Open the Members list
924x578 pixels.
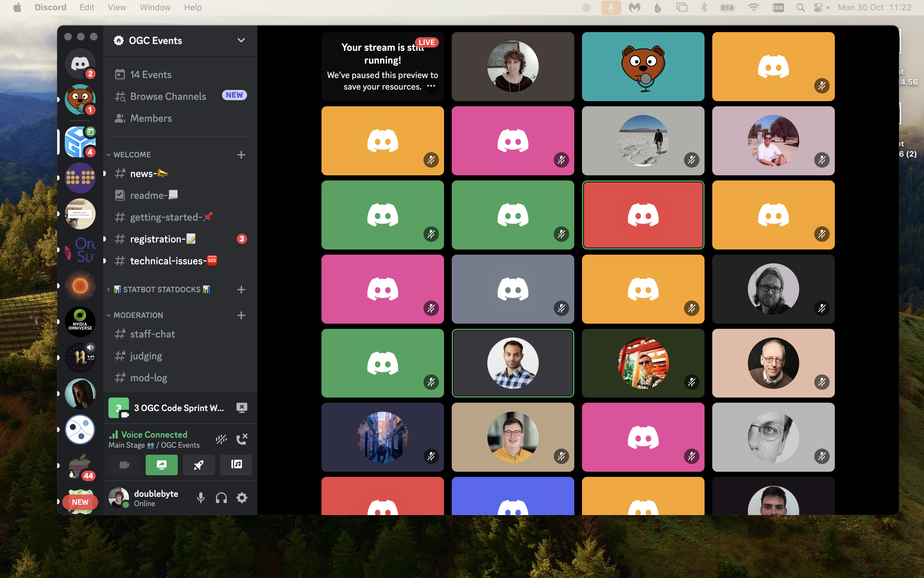pos(180,118)
